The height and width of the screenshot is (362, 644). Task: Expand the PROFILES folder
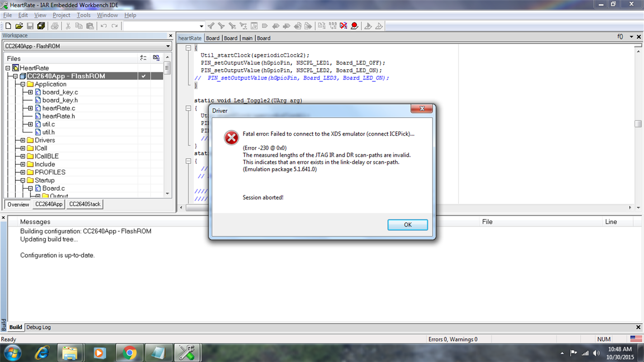click(23, 172)
